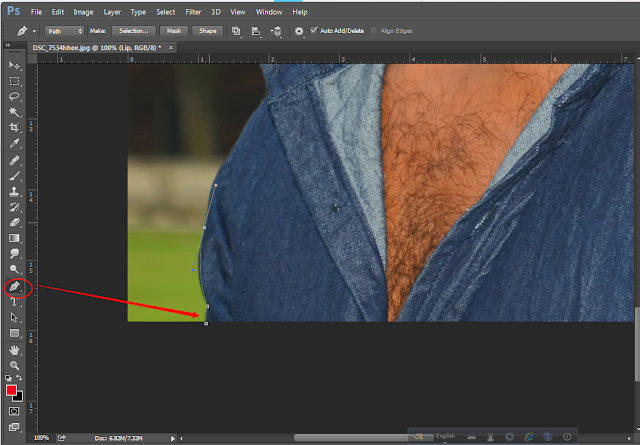Image resolution: width=640 pixels, height=445 pixels.
Task: Select the Crop tool
Action: coord(14,127)
